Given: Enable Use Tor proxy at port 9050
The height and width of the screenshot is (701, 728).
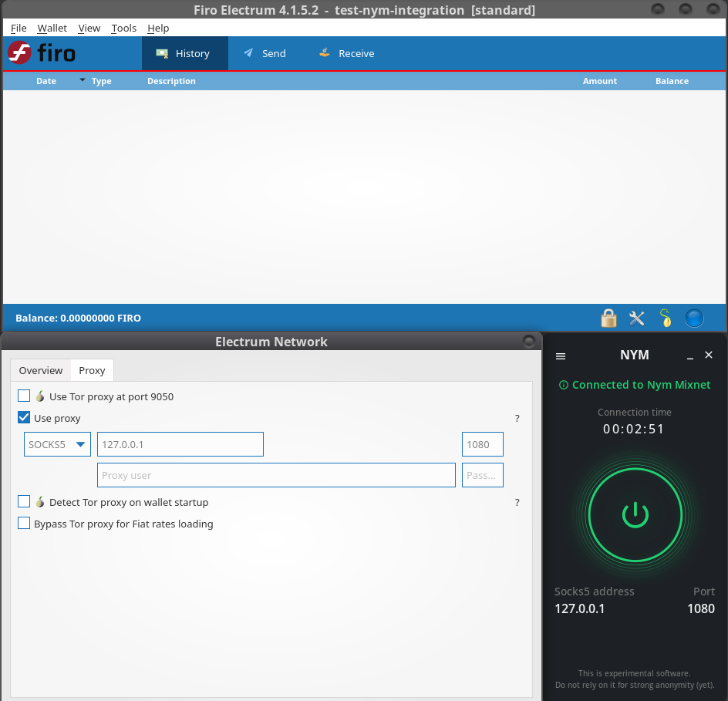Looking at the screenshot, I should pos(24,396).
